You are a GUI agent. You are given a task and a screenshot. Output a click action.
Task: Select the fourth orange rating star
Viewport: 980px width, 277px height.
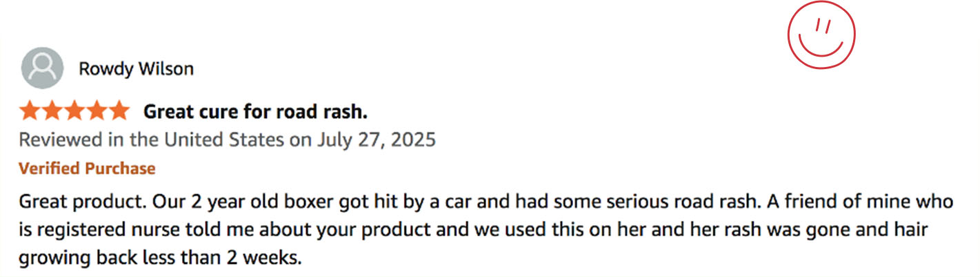(97, 111)
